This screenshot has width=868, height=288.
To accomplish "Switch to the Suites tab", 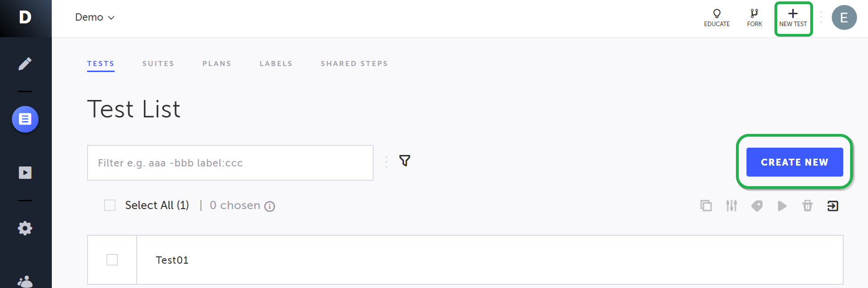I will coord(158,64).
